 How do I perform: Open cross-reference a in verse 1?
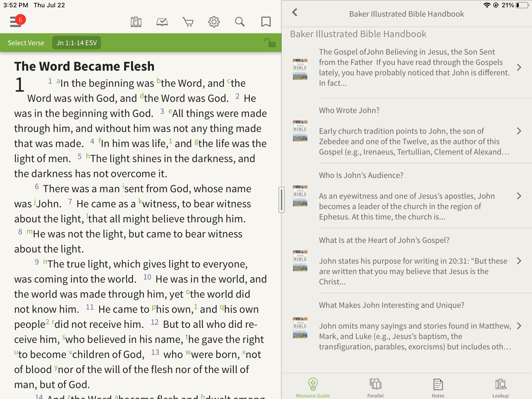click(x=58, y=81)
